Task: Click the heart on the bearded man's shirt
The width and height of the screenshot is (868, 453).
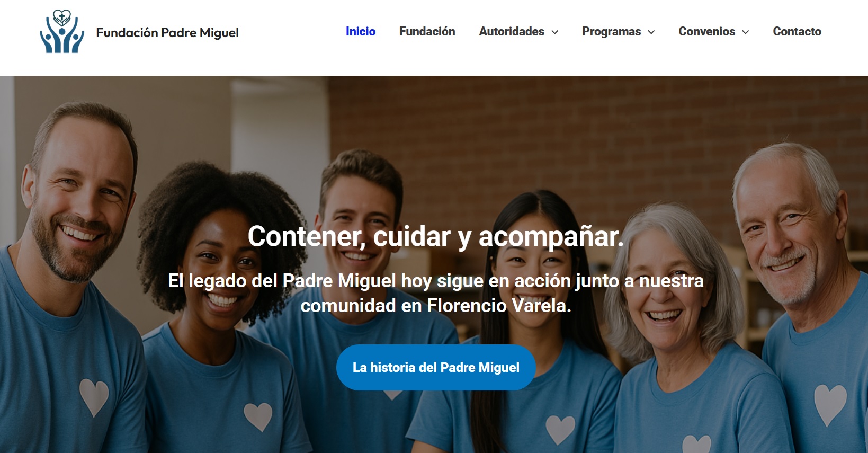Action: pyautogui.click(x=94, y=397)
